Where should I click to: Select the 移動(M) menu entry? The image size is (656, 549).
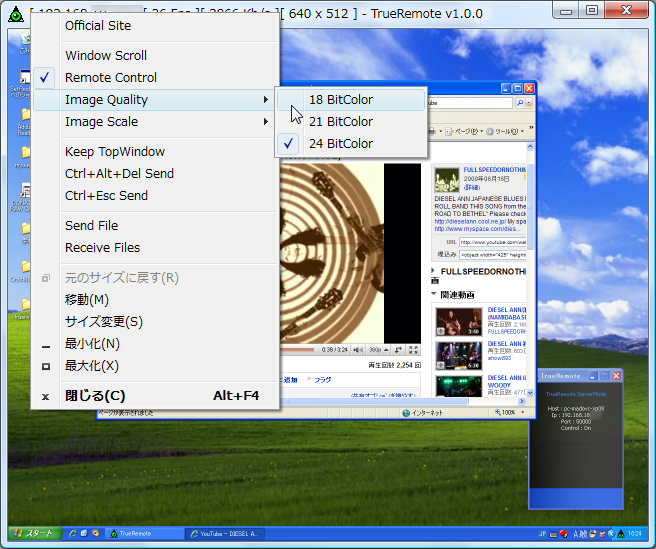pos(155,300)
